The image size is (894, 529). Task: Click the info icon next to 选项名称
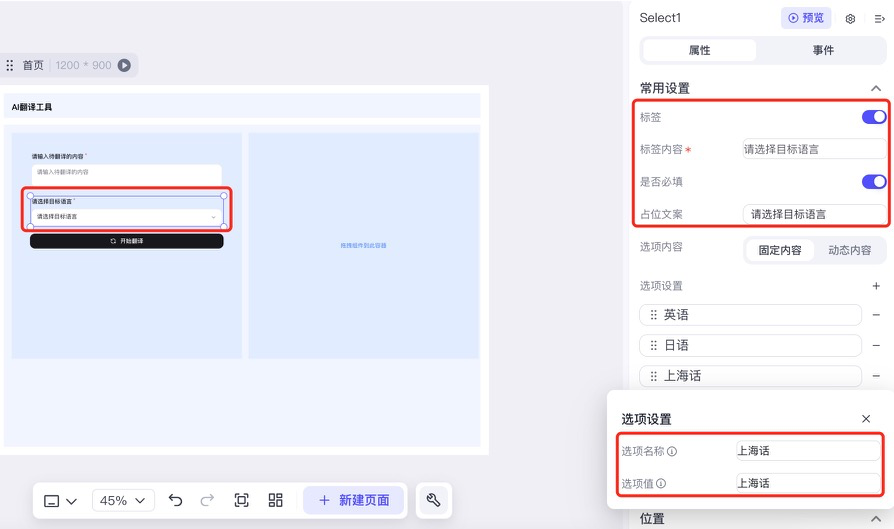(x=672, y=451)
